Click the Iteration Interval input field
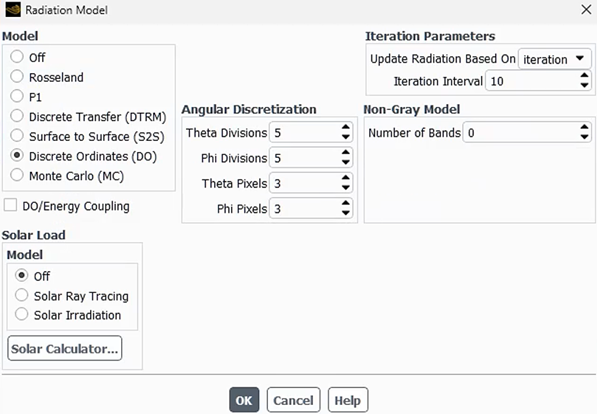The image size is (597, 414). pyautogui.click(x=532, y=81)
